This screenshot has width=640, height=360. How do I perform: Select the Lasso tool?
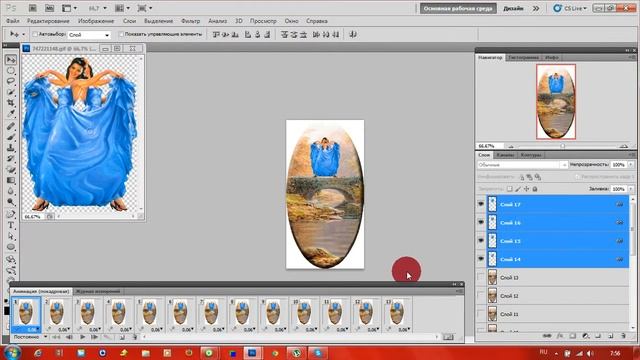(x=11, y=81)
